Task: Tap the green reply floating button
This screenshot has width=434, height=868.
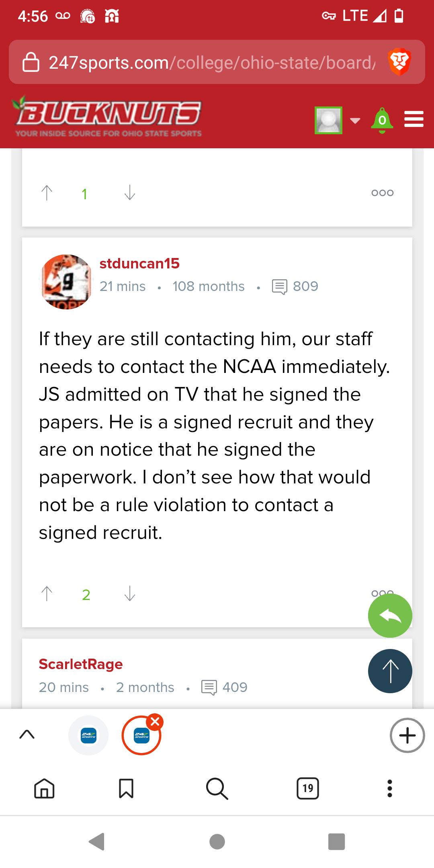Action: coord(389,615)
